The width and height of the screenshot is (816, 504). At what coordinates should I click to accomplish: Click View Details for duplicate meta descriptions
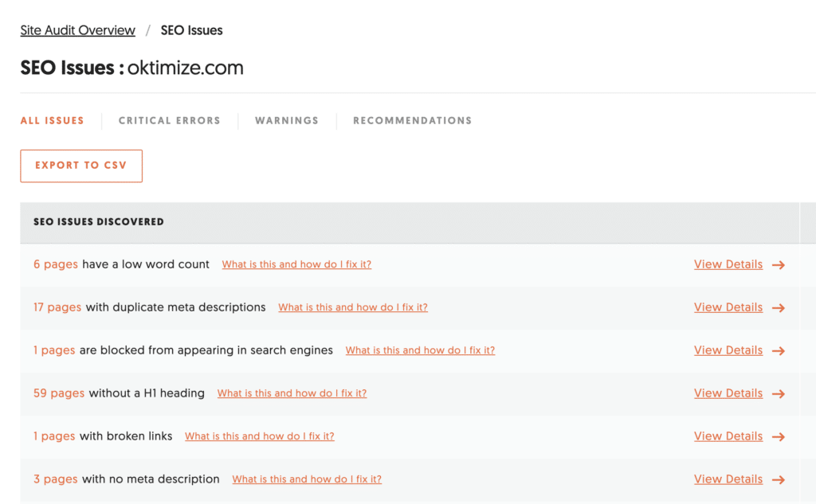click(x=728, y=307)
